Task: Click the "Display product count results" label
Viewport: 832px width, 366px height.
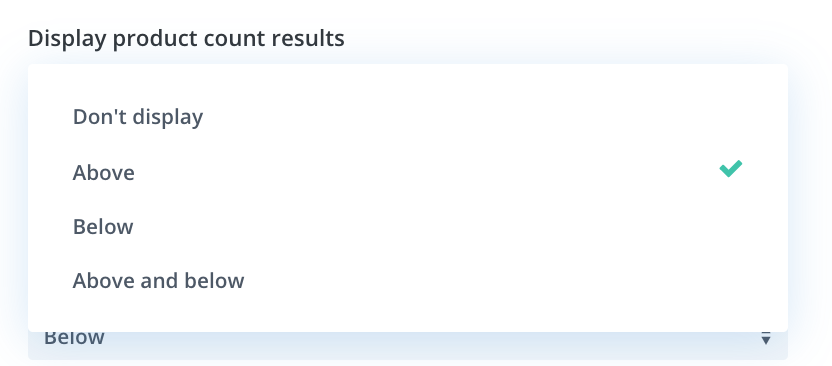Action: (186, 38)
